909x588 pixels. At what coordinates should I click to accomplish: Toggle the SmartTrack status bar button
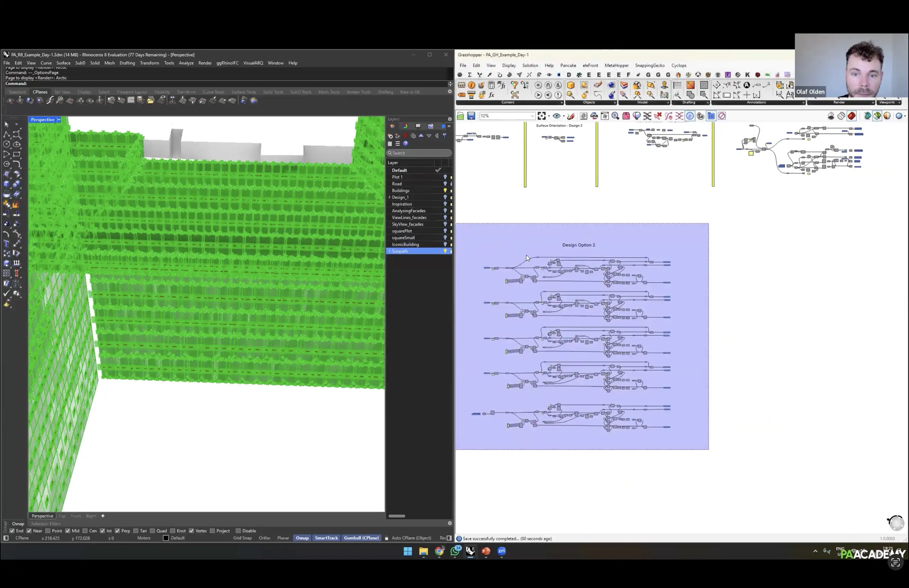(327, 538)
